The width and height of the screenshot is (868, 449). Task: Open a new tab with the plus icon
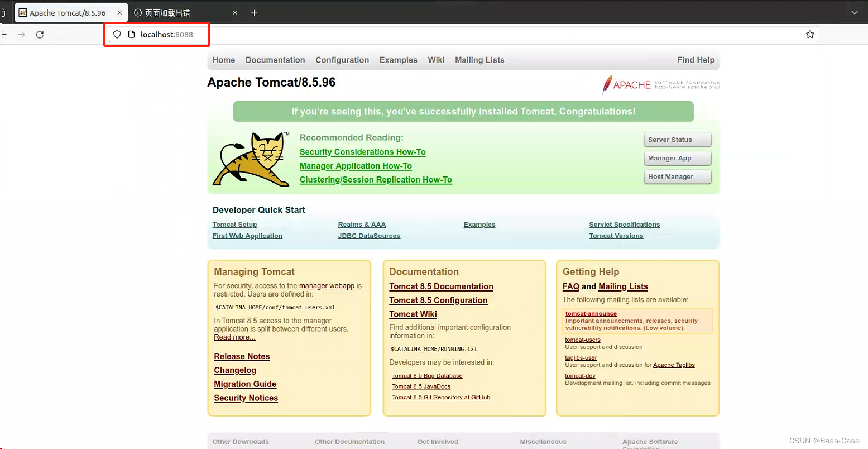[x=254, y=13]
